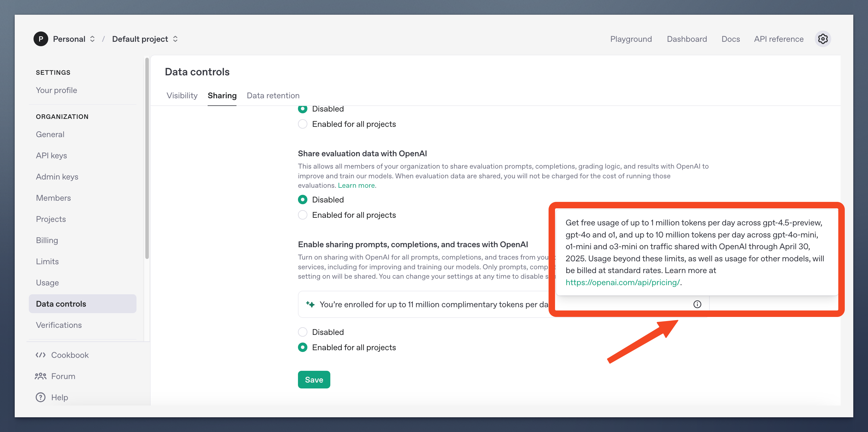Click the sidebar vertical scrollbar
The width and height of the screenshot is (868, 432).
147,159
